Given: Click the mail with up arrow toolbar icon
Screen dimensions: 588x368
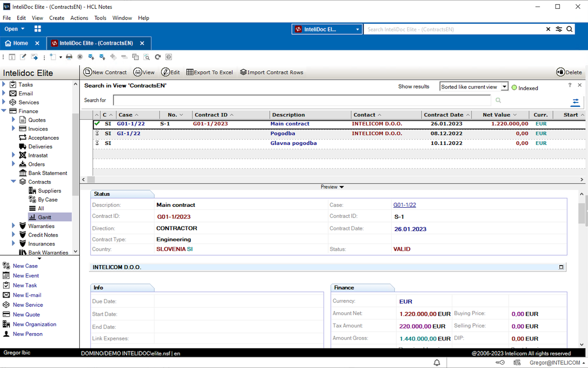Looking at the screenshot, I should pos(102,57).
